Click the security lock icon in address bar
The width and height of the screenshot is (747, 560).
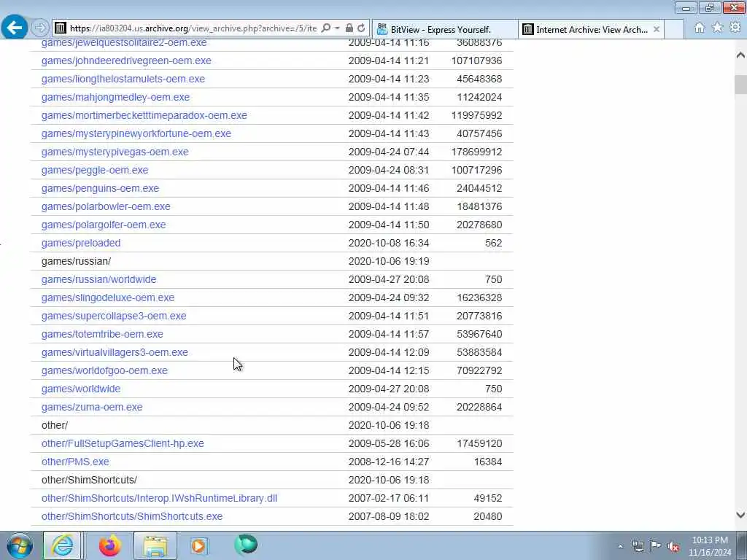(349, 28)
